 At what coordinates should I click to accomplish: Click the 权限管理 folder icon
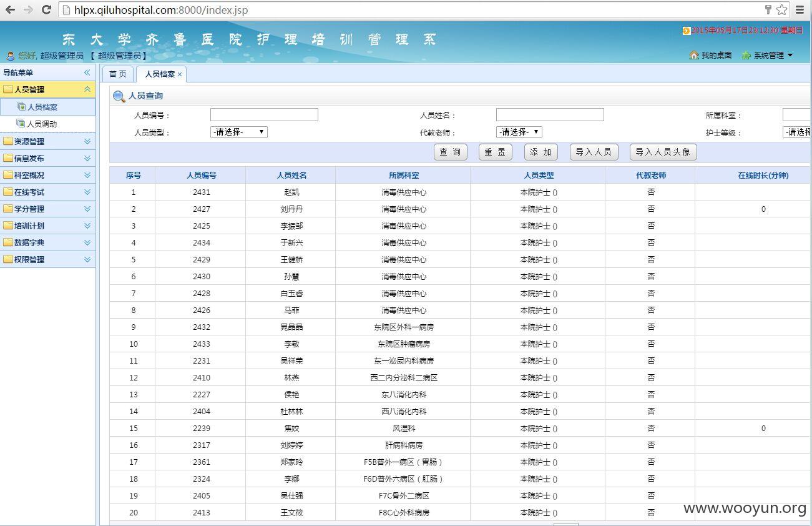coord(8,259)
